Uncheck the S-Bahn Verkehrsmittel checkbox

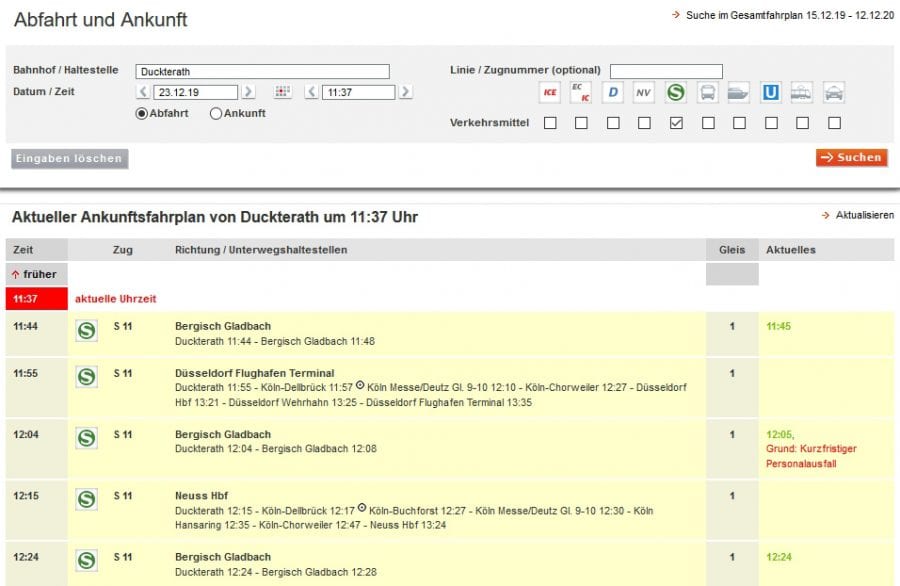tap(676, 123)
